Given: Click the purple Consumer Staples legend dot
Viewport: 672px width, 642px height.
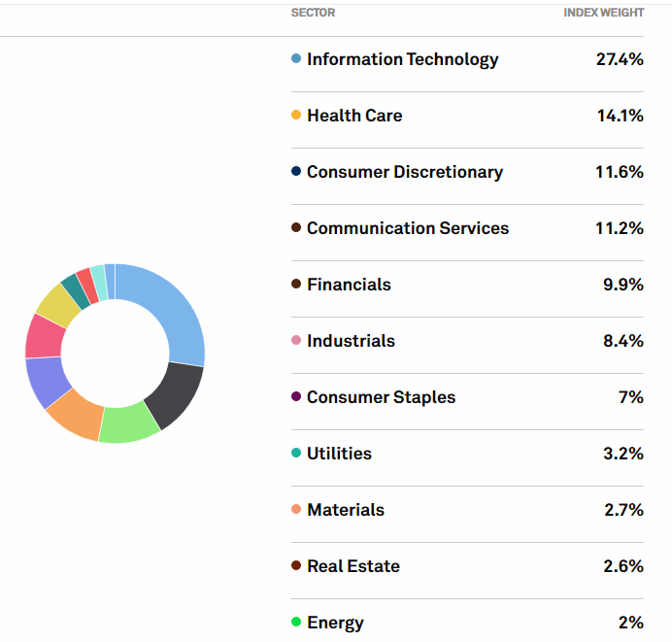Looking at the screenshot, I should pyautogui.click(x=296, y=397).
